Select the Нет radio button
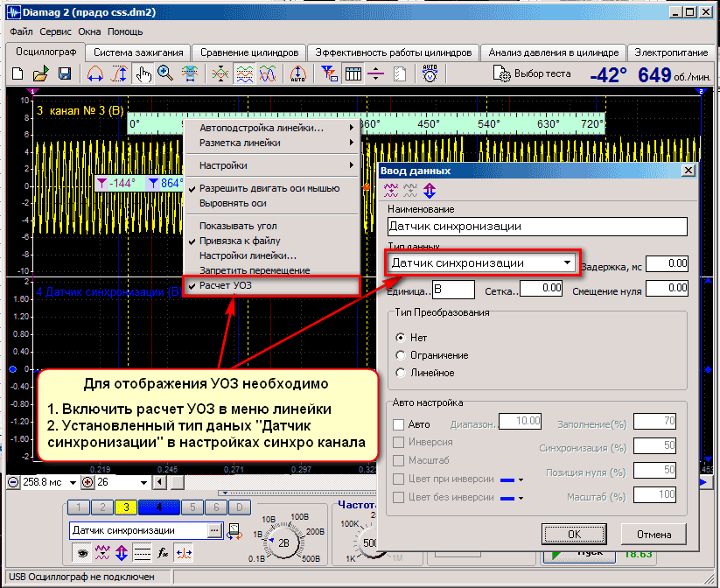 pyautogui.click(x=401, y=338)
